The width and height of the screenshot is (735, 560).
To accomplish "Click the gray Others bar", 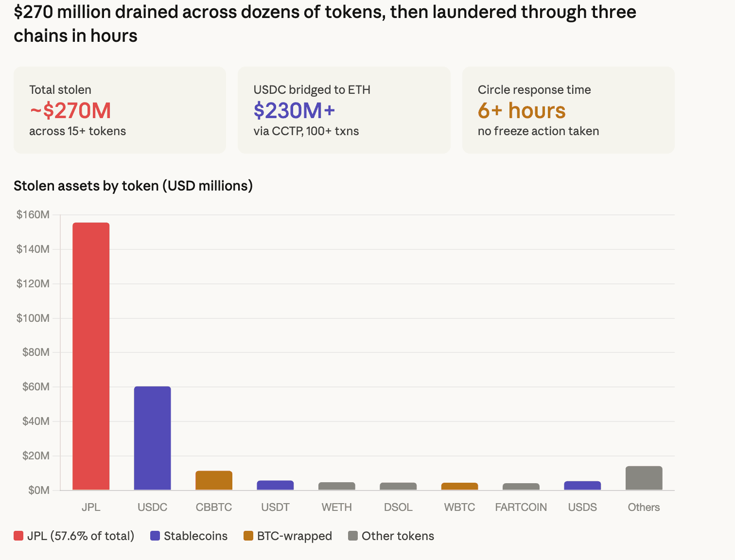I will click(644, 478).
